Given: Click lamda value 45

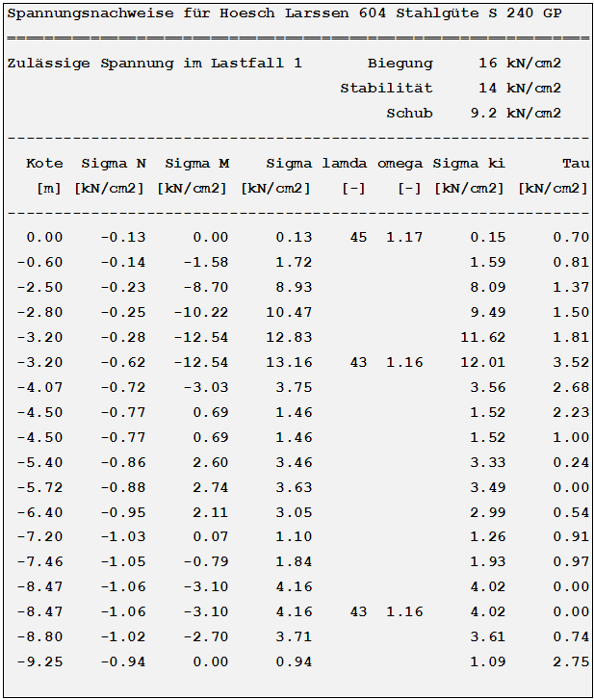Looking at the screenshot, I should (358, 237).
